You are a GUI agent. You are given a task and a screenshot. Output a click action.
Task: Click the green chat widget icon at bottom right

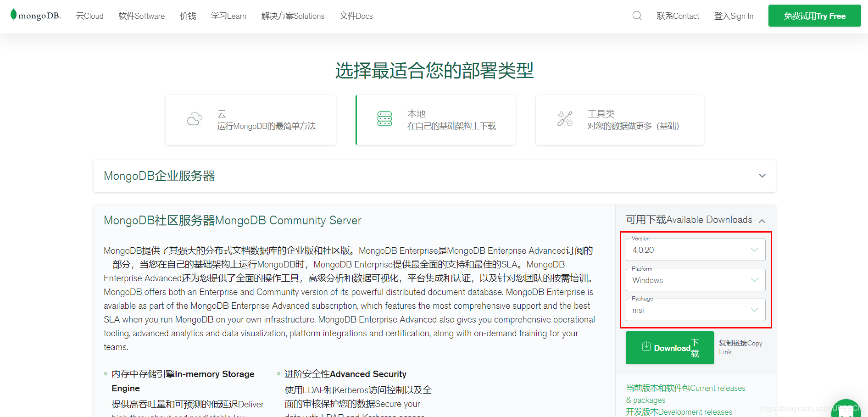(x=846, y=408)
